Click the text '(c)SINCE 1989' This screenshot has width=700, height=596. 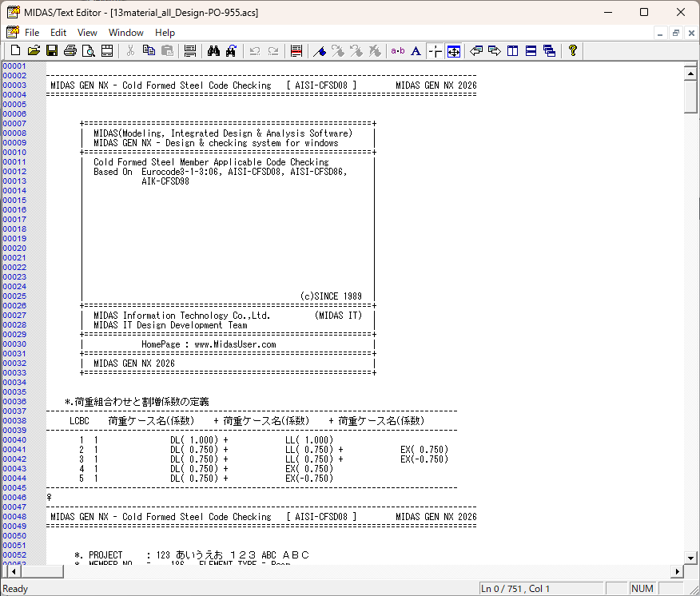tap(331, 296)
